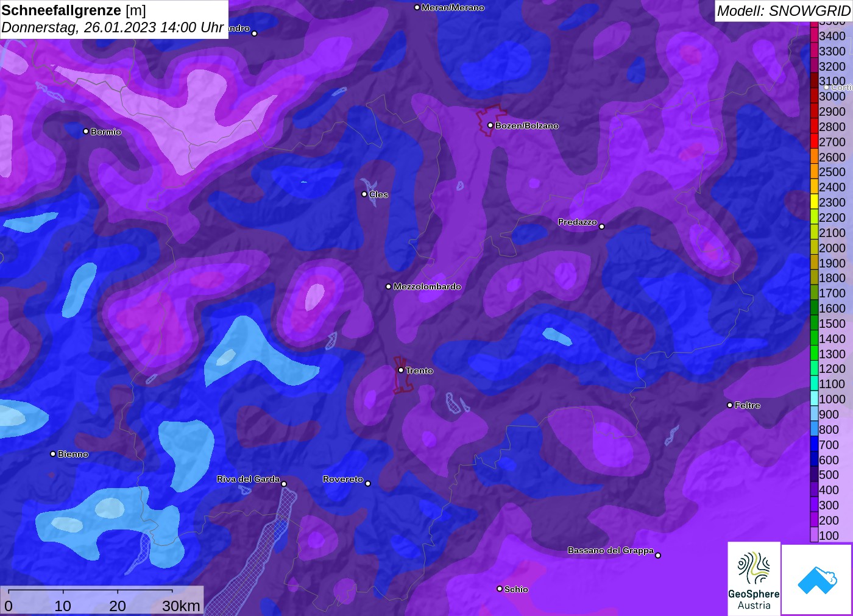The image size is (853, 616).
Task: Select the Mezzolombardo city label
Action: [427, 286]
